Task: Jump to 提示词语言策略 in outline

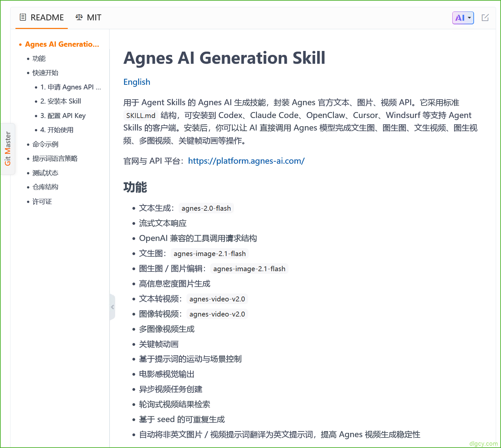Action: point(55,158)
